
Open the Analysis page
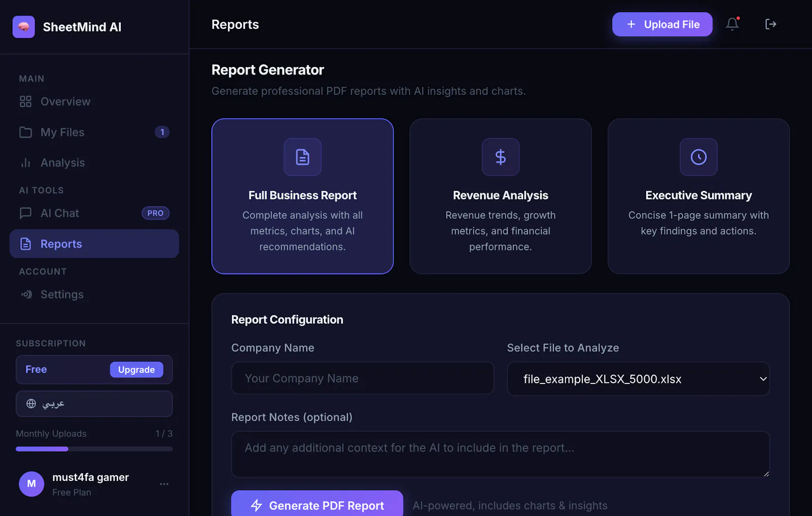click(x=94, y=162)
